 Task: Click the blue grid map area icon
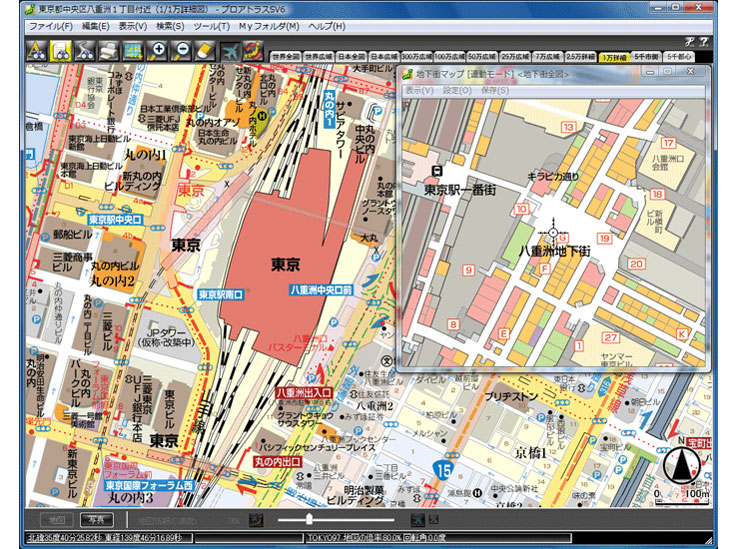click(x=134, y=50)
